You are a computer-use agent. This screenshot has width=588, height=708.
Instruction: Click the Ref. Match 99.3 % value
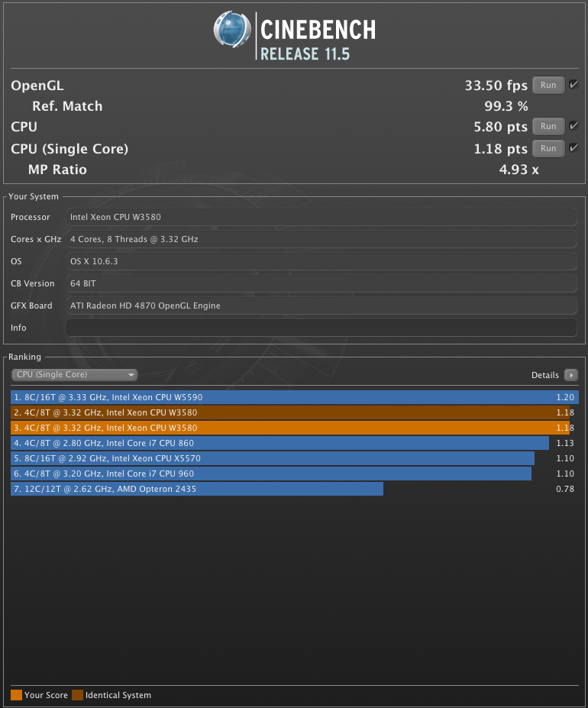click(x=506, y=106)
